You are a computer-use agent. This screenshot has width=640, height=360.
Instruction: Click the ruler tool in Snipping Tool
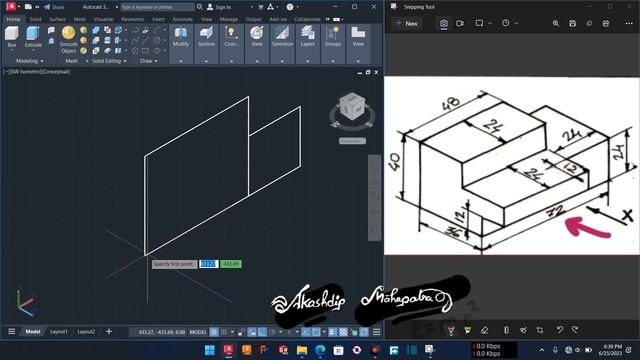coord(507,330)
